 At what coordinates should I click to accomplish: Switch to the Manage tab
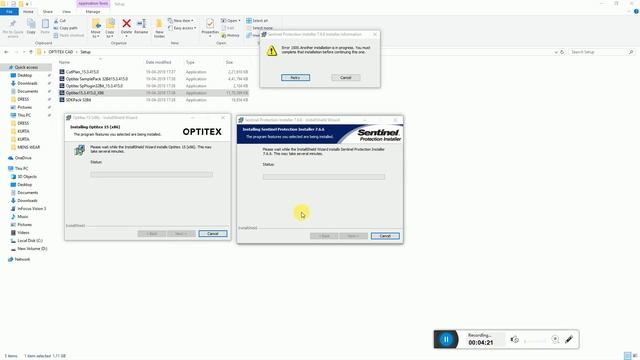click(93, 11)
